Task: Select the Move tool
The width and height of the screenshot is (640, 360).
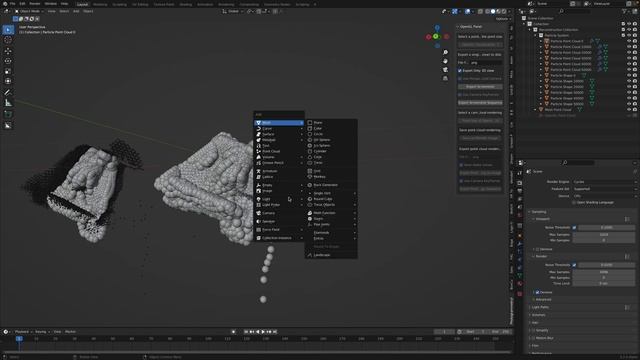Action: click(8, 51)
